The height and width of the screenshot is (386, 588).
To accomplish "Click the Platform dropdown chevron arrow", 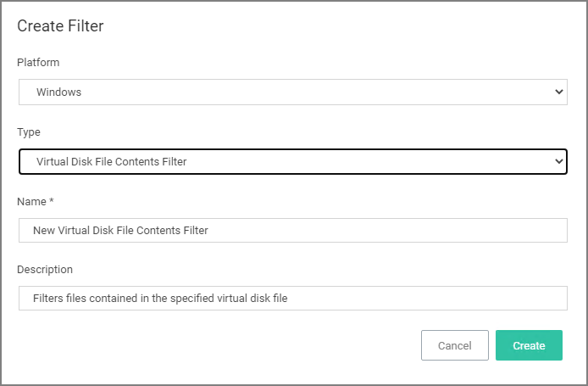I will tap(558, 92).
